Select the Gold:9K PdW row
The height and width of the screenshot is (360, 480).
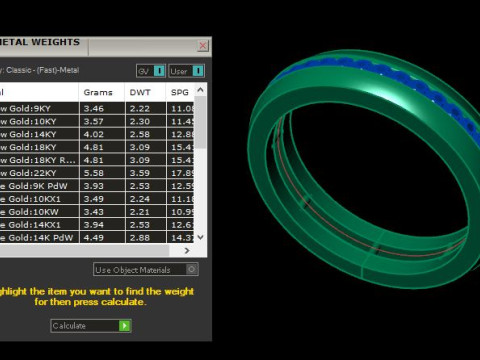point(97,186)
